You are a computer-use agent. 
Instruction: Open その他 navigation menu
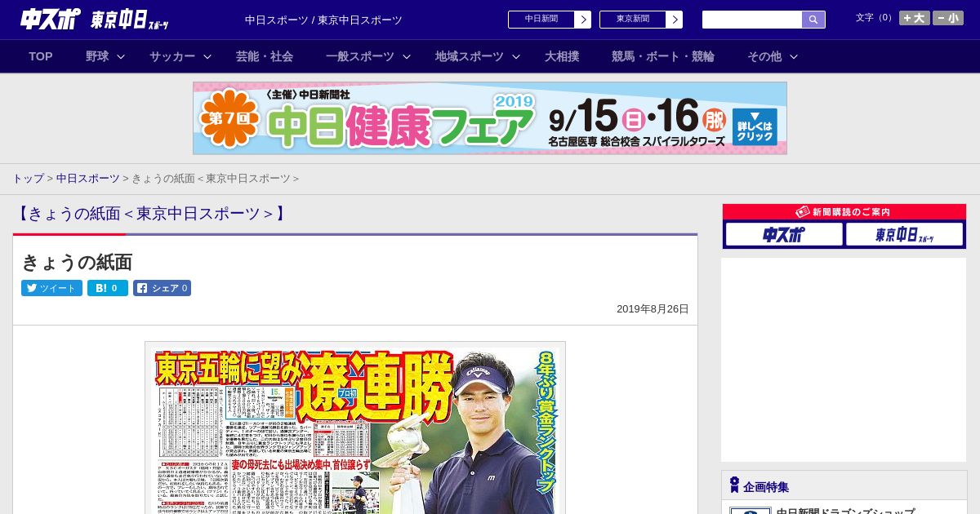764,56
